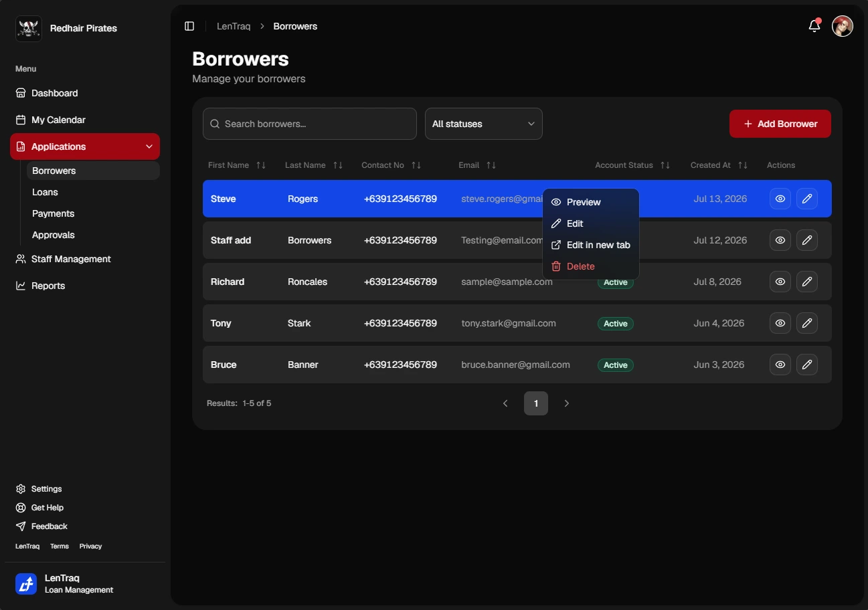The width and height of the screenshot is (868, 610).
Task: Open the Dashboard page
Action: pyautogui.click(x=85, y=93)
